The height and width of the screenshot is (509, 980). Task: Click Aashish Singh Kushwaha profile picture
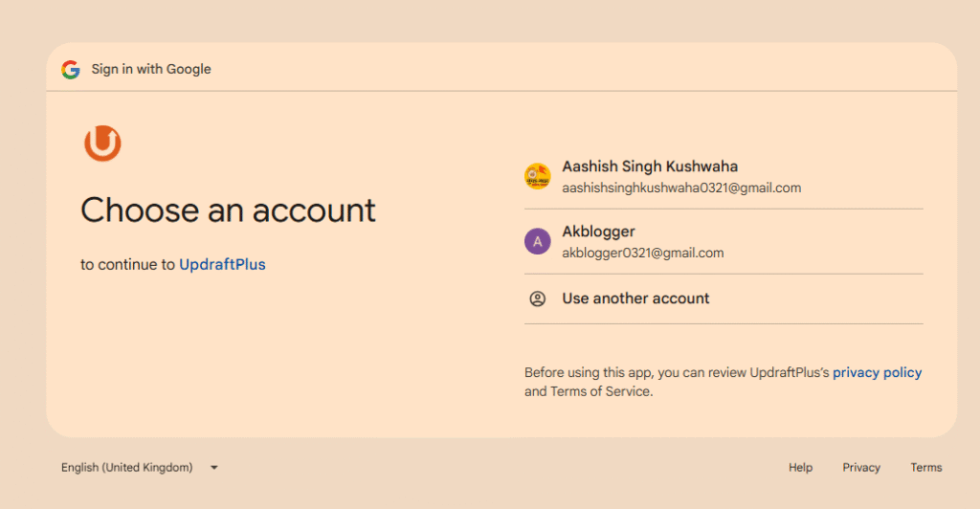coord(538,176)
